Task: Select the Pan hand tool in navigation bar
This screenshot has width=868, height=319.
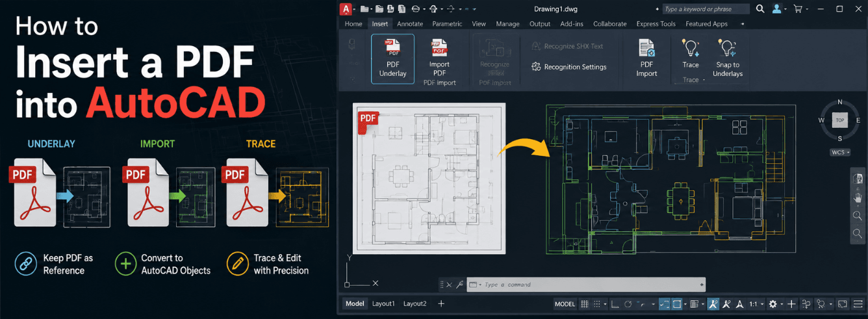Action: click(x=858, y=198)
